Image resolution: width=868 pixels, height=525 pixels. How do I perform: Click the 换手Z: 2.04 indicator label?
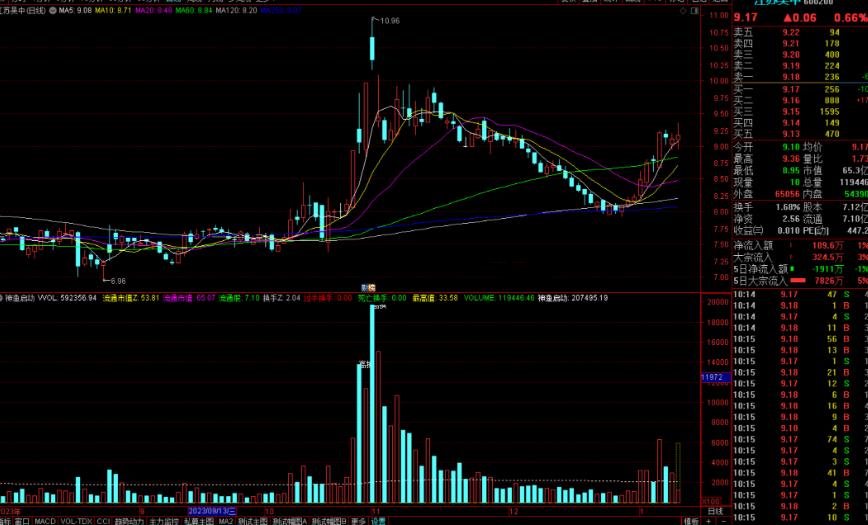(281, 298)
